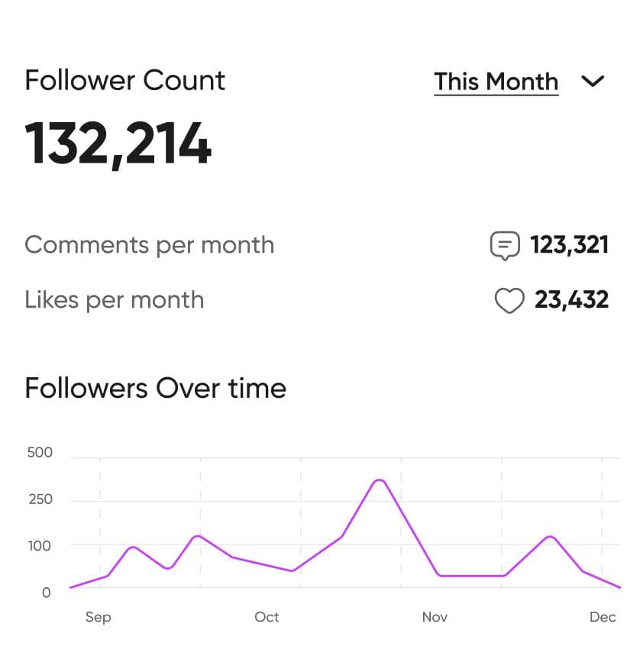The height and width of the screenshot is (672, 640).
Task: Expand the period dropdown chevron arrow
Action: 593,82
